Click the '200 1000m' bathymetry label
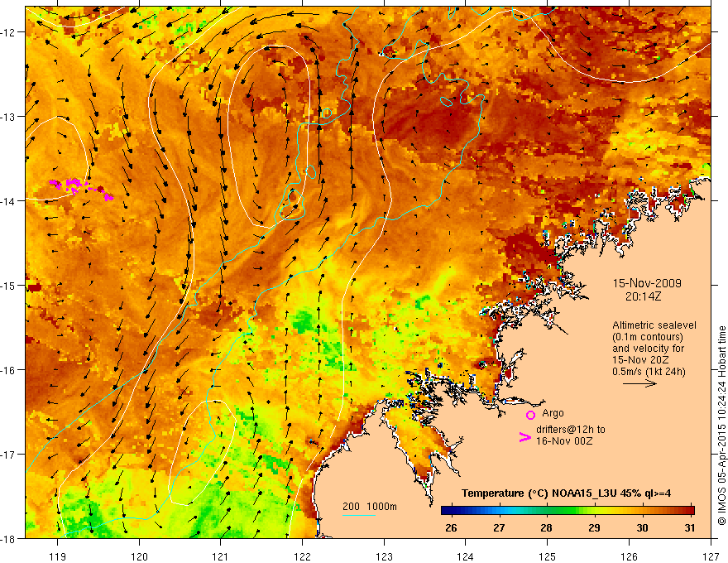This screenshot has width=728, height=563. [370, 507]
